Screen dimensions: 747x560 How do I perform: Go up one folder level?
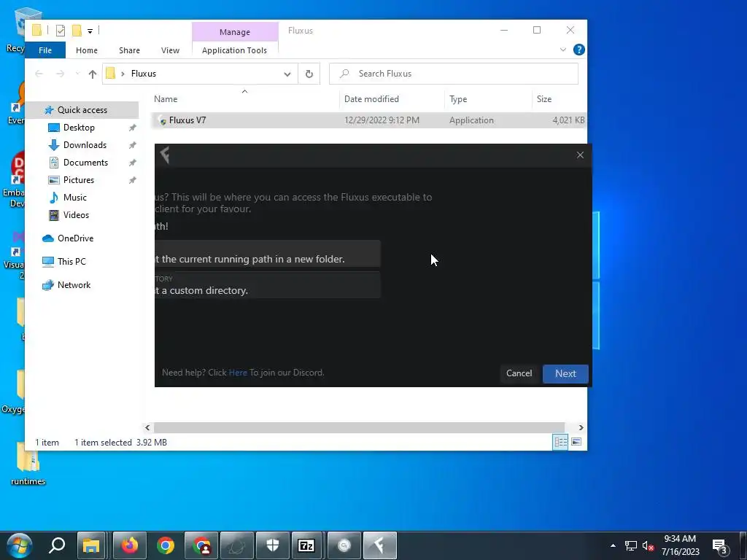point(93,74)
